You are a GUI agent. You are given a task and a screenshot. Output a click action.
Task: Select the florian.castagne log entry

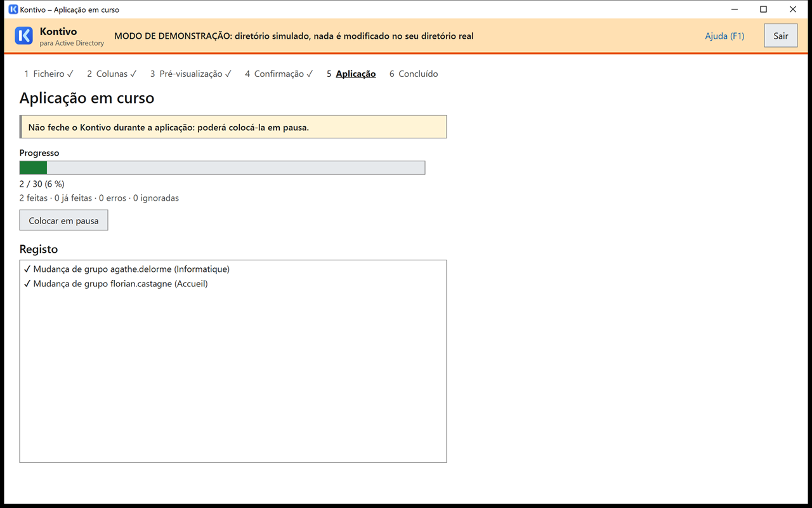233,284
